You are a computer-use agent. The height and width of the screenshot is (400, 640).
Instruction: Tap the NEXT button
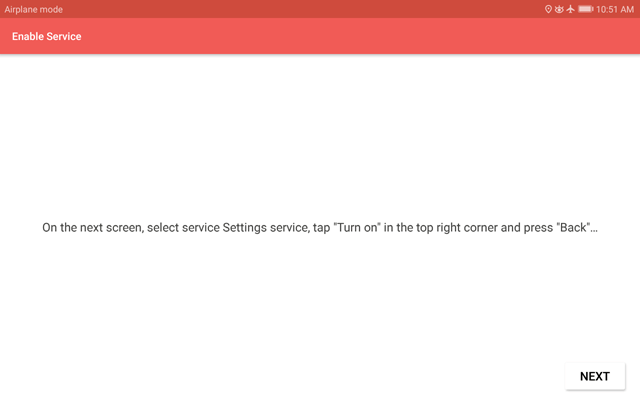click(595, 376)
